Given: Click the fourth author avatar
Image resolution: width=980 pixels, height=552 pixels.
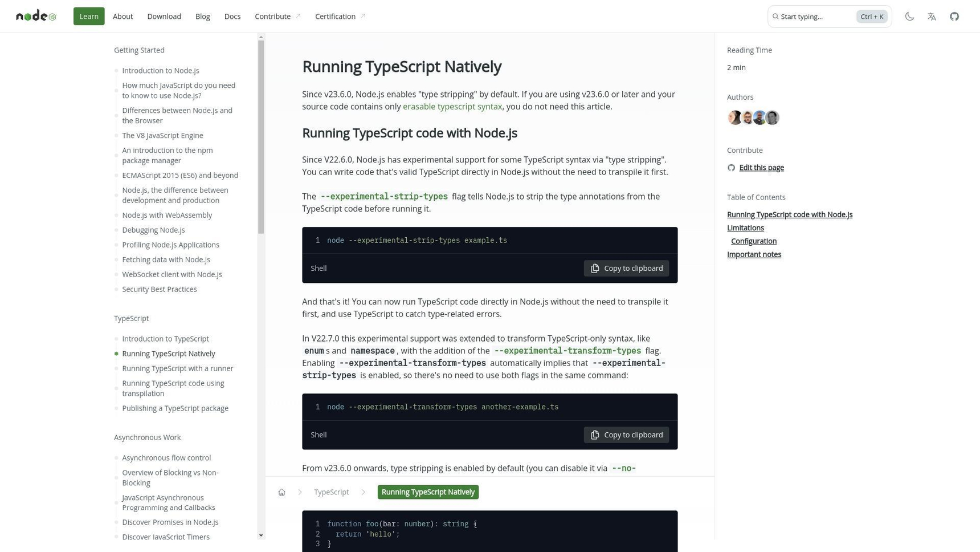Looking at the screenshot, I should 772,117.
